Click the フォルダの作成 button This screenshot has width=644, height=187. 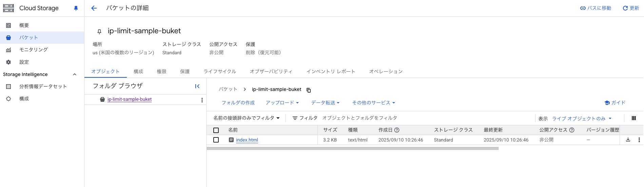pos(238,102)
